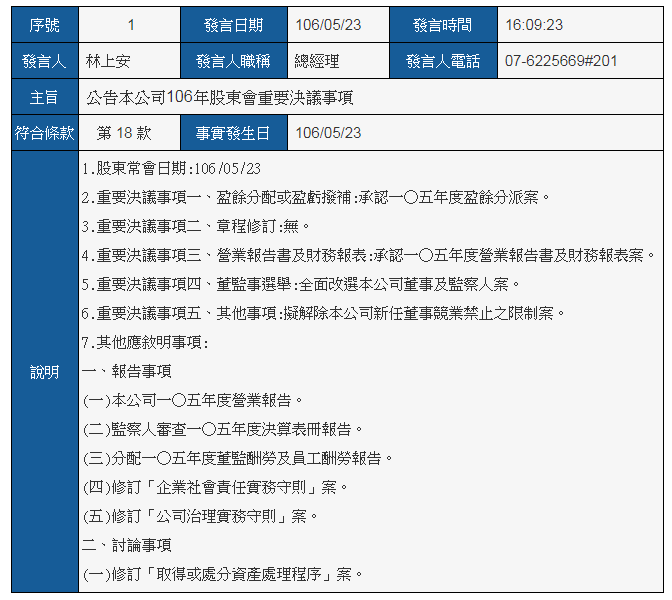Screen dimensions: 672x600
Task: Click the line 1.股東常會日期
Action: (171, 168)
